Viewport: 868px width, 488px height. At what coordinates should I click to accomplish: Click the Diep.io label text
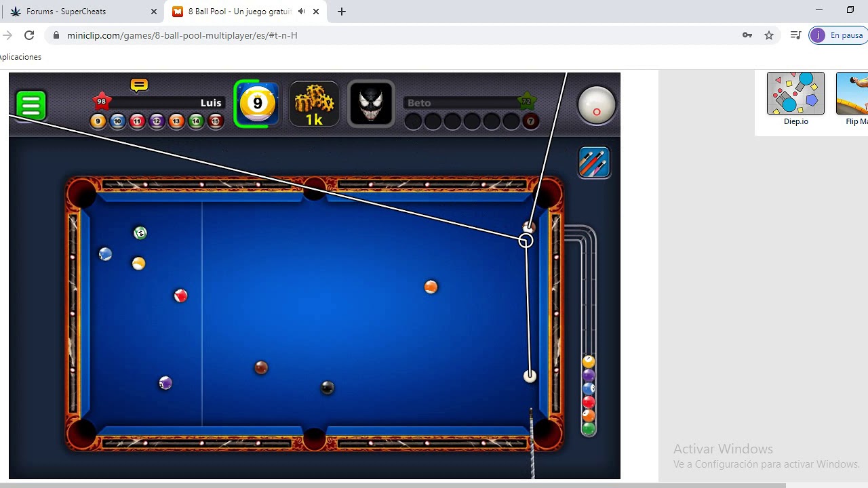point(795,122)
